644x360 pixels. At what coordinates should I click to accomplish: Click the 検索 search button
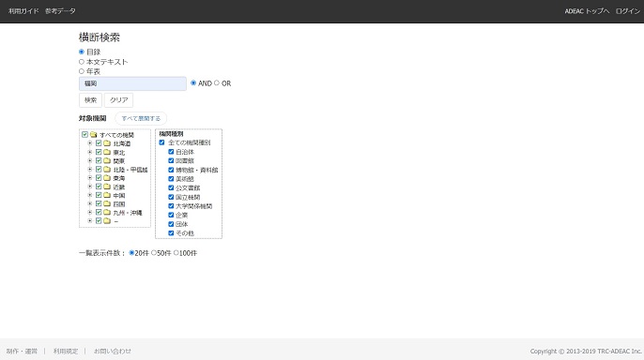pos(90,100)
